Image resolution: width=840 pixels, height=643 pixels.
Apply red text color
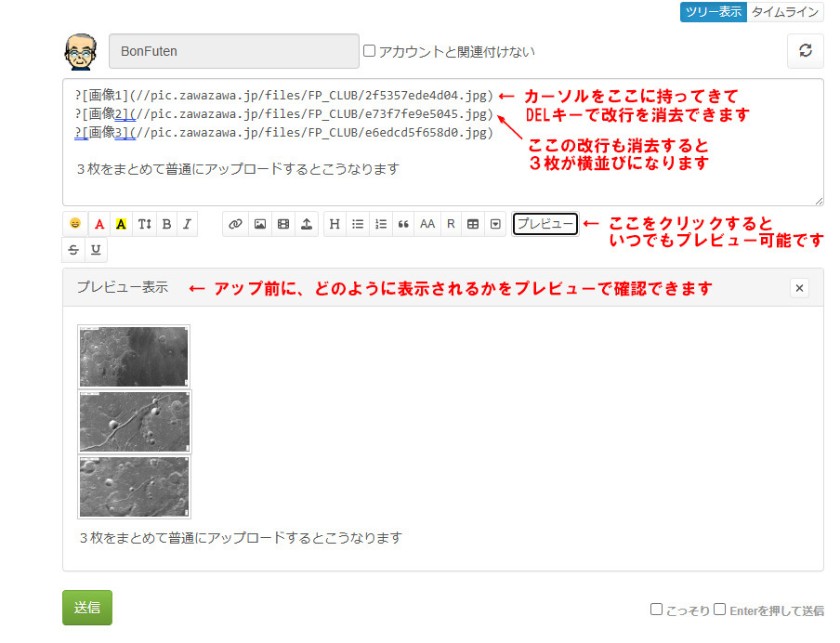pos(98,224)
